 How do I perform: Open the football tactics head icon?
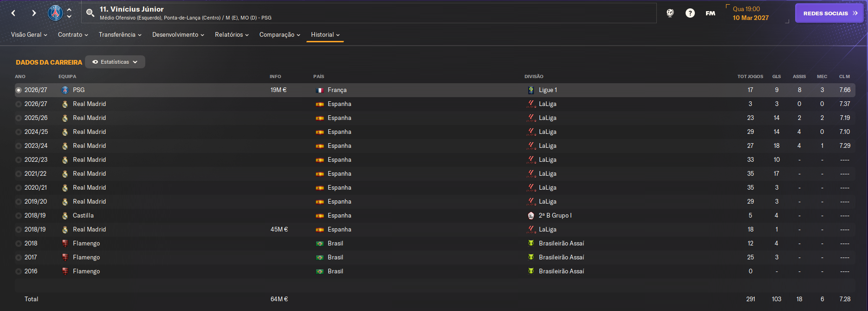coord(670,13)
